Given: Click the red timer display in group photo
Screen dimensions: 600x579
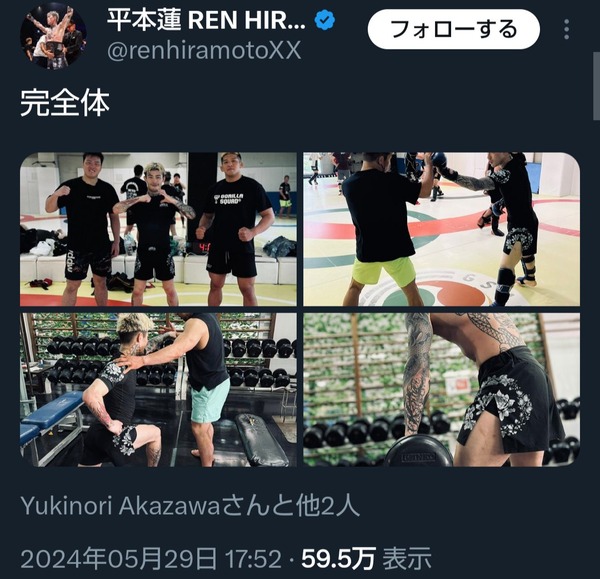Looking at the screenshot, I should pos(201,248).
